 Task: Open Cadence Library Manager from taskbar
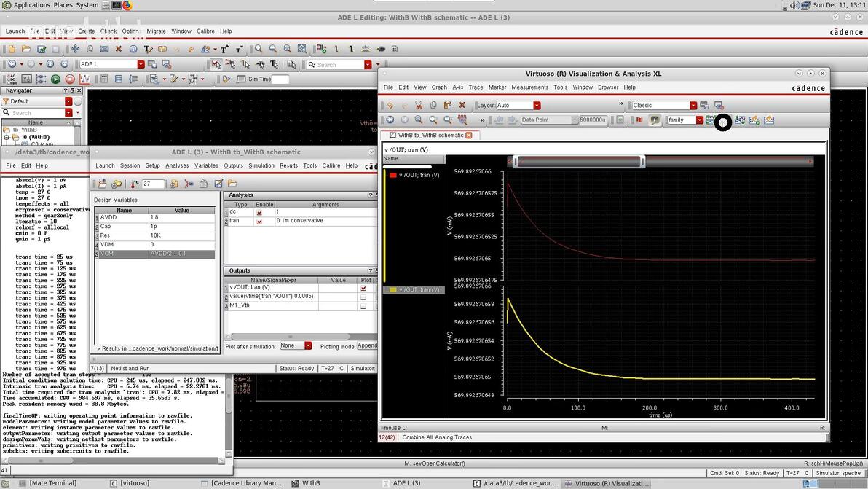tap(240, 483)
